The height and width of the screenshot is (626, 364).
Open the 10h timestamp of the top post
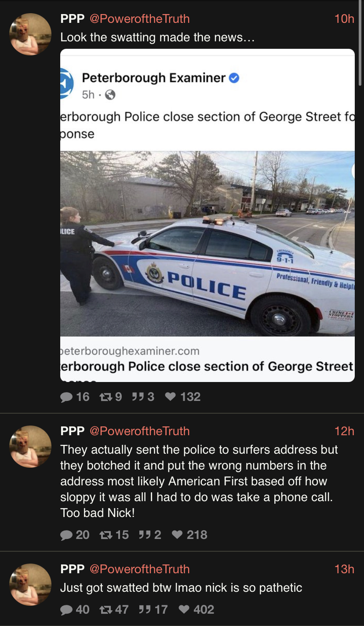(x=344, y=19)
